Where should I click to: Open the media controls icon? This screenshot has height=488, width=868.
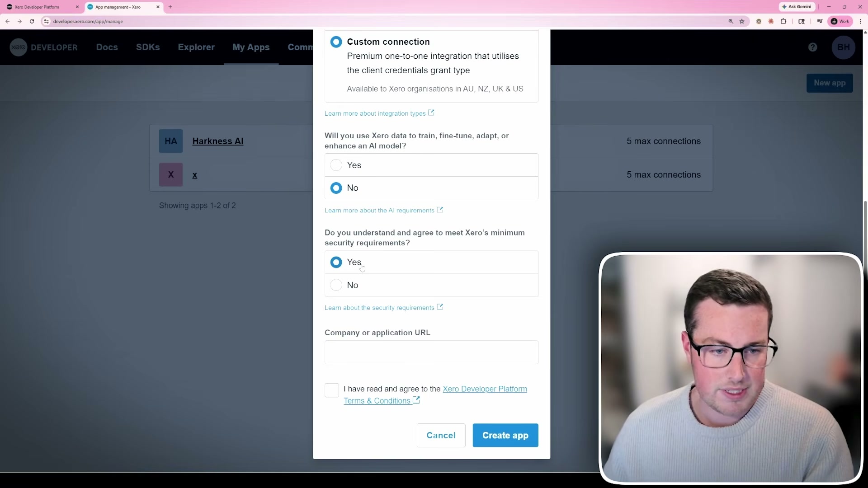(820, 21)
